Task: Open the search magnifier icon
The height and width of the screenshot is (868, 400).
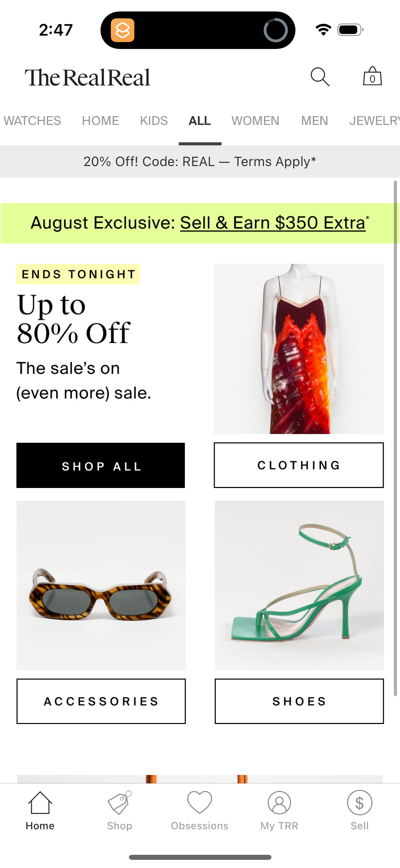Action: 320,77
